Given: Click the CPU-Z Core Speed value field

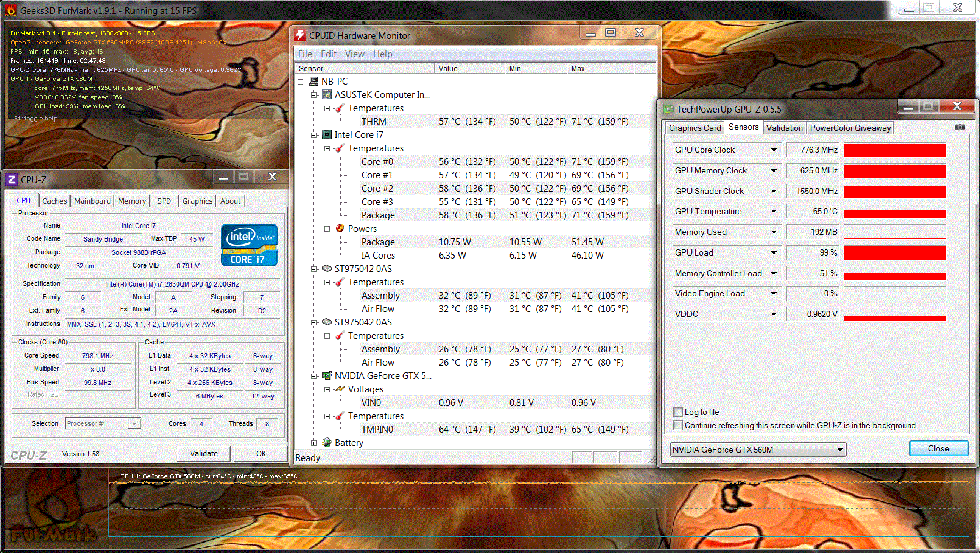Looking at the screenshot, I should click(97, 356).
